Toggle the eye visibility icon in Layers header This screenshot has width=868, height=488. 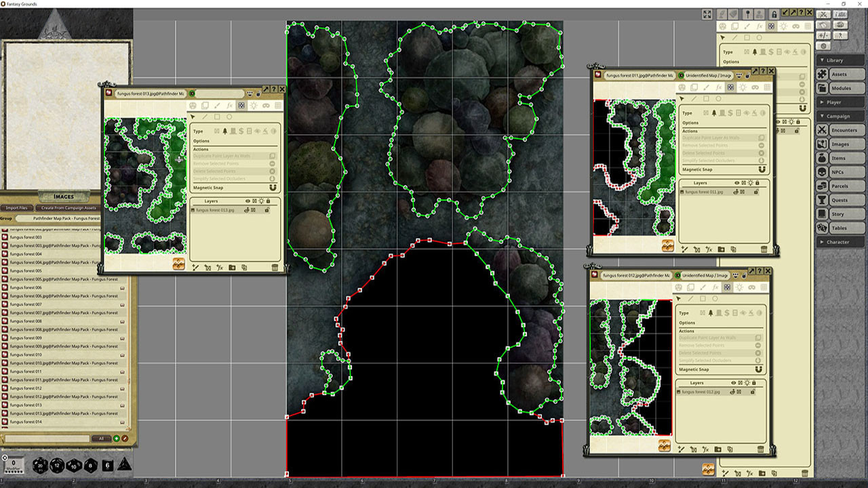248,201
